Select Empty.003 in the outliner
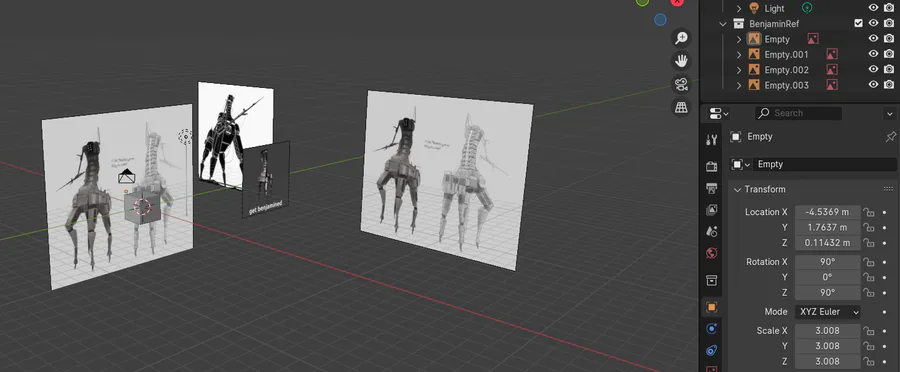Image resolution: width=900 pixels, height=372 pixels. 786,86
